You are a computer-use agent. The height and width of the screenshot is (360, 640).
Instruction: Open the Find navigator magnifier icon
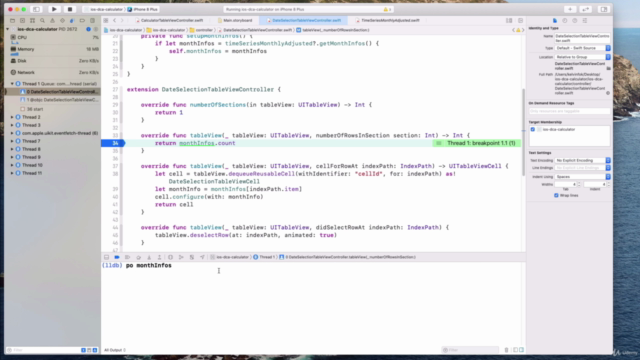click(42, 20)
